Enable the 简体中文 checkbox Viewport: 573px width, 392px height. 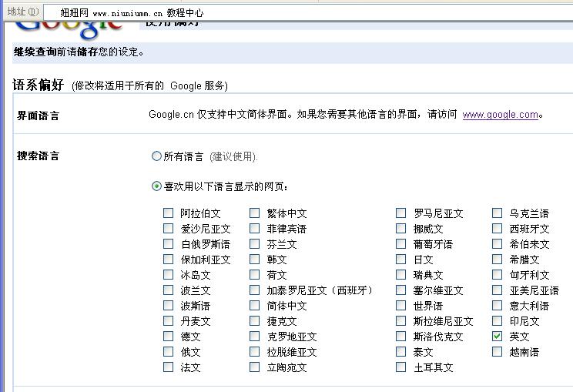pos(255,306)
